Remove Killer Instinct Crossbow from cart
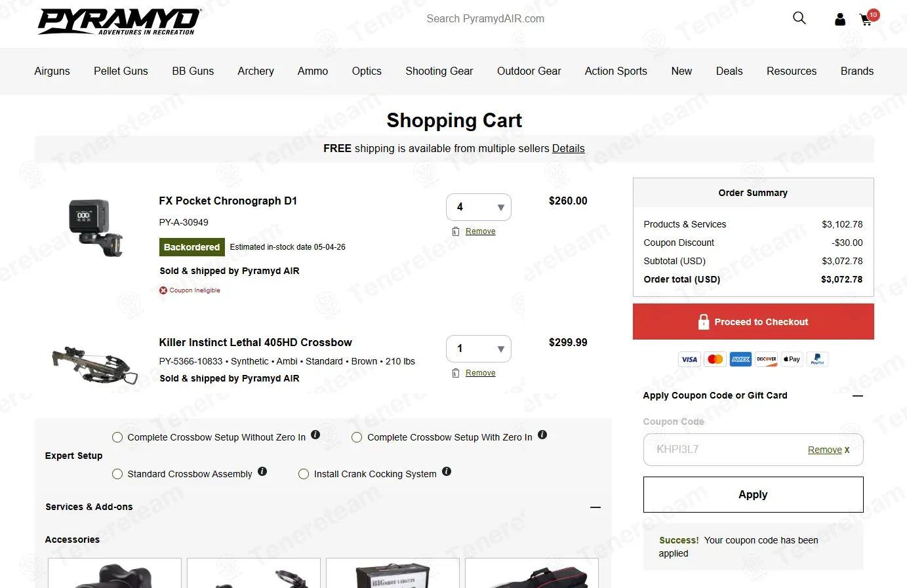907x588 pixels. point(480,373)
